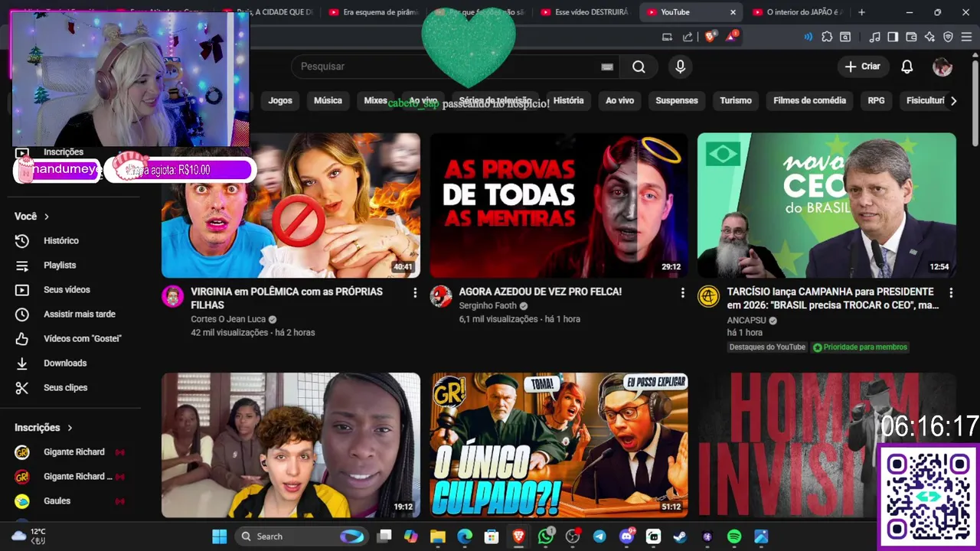This screenshot has height=551, width=980.
Task: Close the YouTube browser tab
Action: click(x=733, y=12)
